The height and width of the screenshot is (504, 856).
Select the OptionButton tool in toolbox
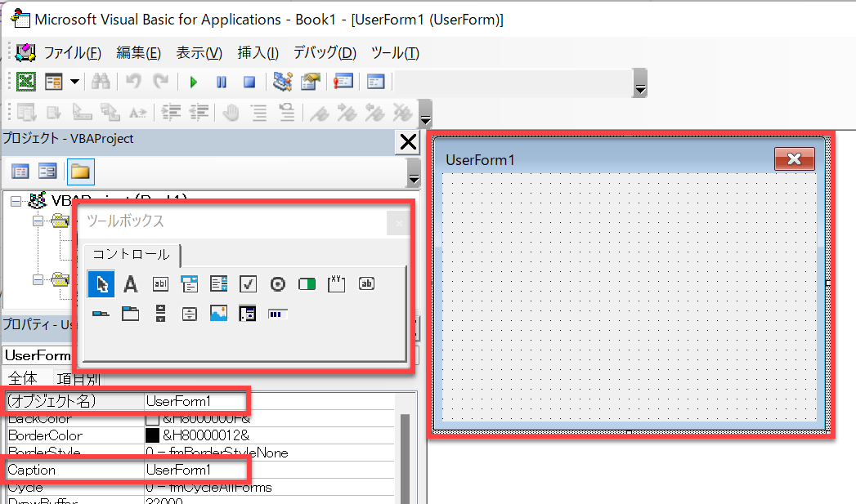[x=278, y=284]
